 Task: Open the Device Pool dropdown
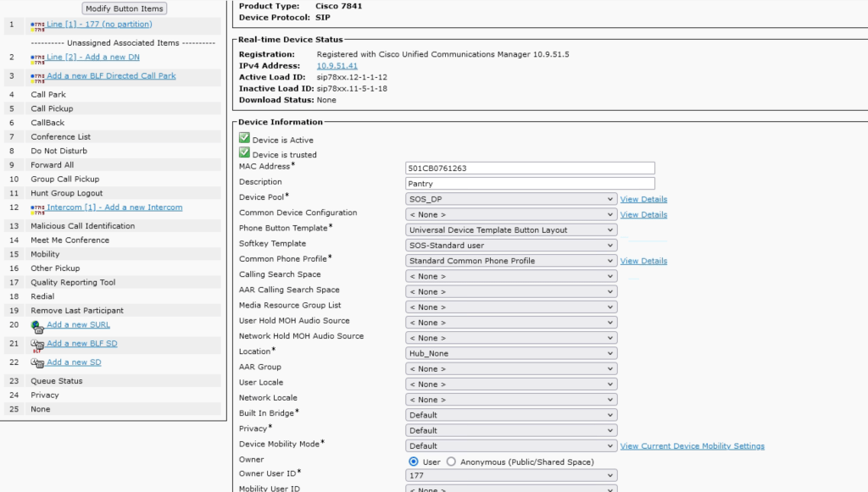[x=511, y=199]
